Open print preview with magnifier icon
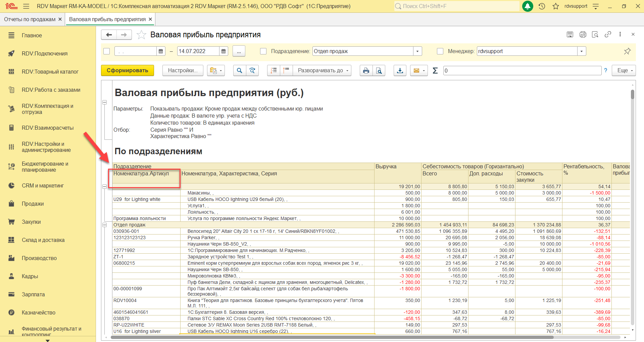This screenshot has height=342, width=644. coord(379,71)
